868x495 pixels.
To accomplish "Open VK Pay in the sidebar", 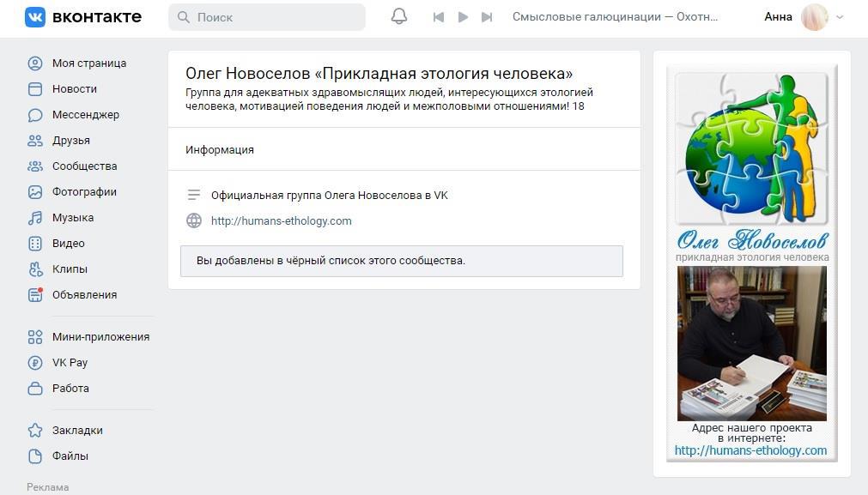I will (70, 363).
